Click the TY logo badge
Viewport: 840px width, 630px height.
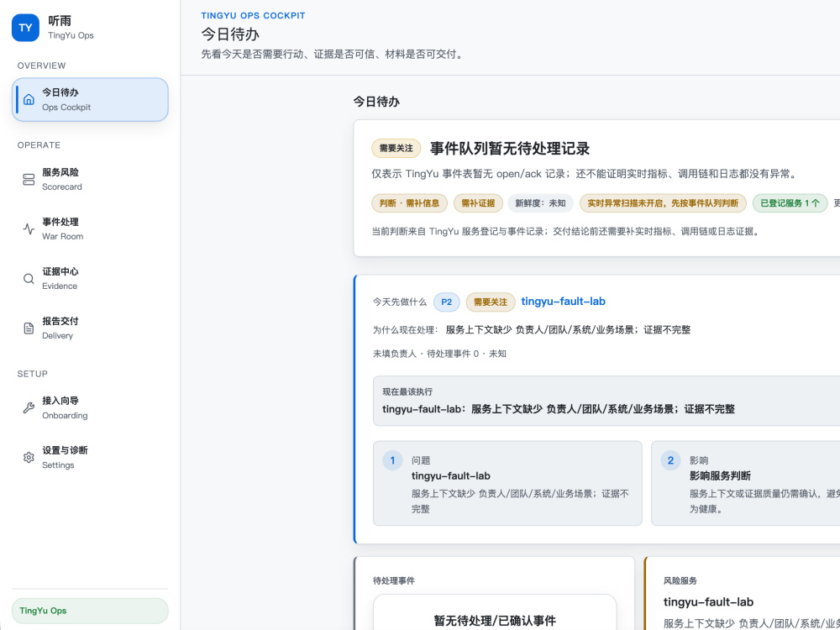coord(25,28)
